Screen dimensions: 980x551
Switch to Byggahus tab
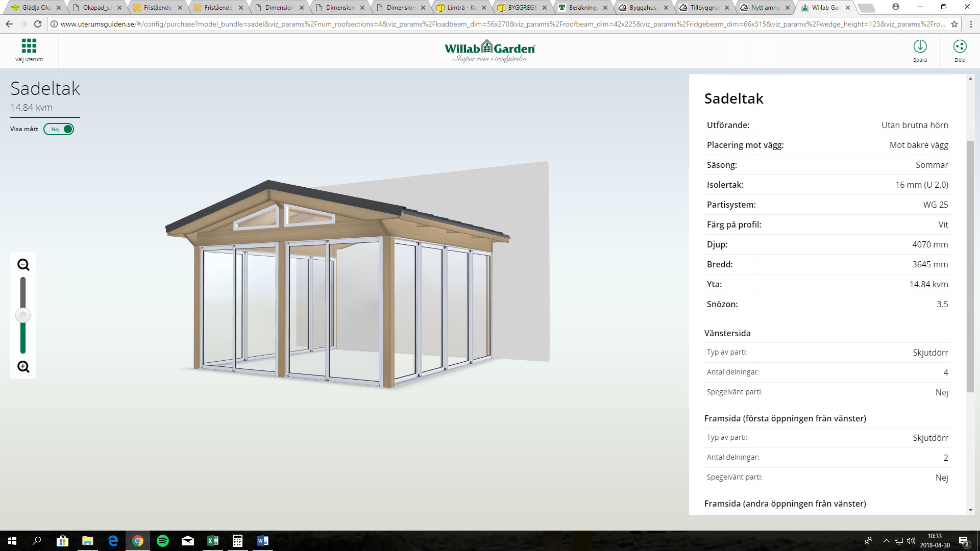tap(644, 8)
